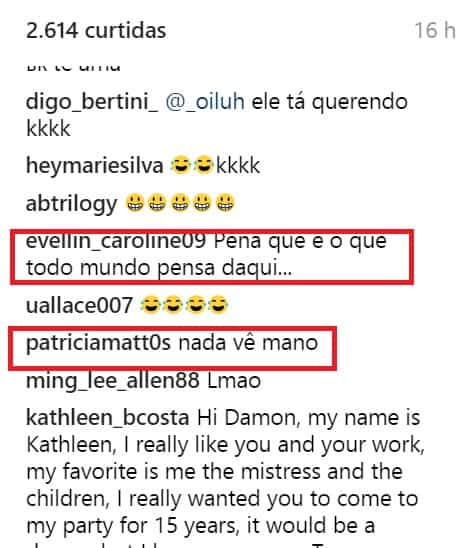Click the 'todo mundo pensa daqui...' line
Viewport: 466px width, 548px height.
tap(159, 268)
